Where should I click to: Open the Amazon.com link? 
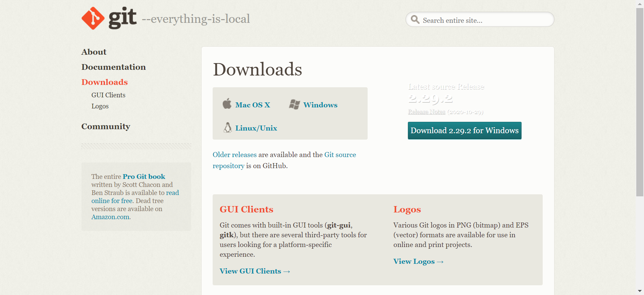[x=110, y=217]
